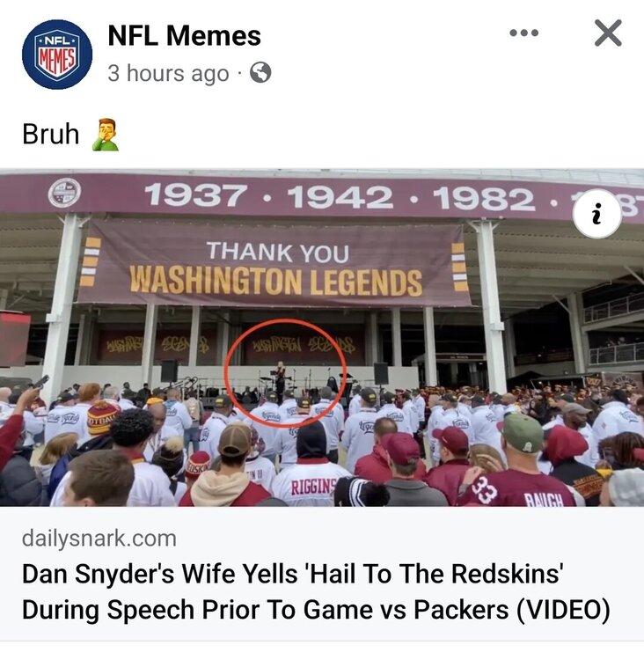Close the post with the X icon

pos(608,33)
